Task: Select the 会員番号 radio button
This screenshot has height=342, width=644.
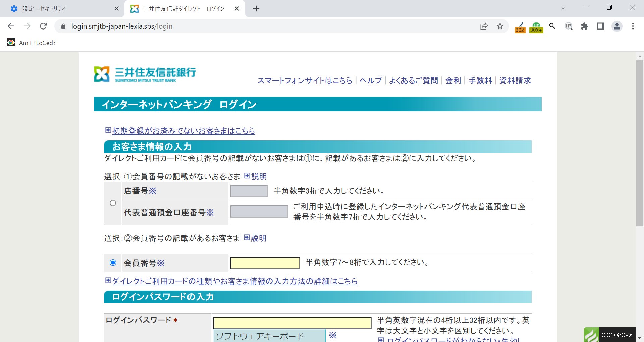Action: (113, 263)
